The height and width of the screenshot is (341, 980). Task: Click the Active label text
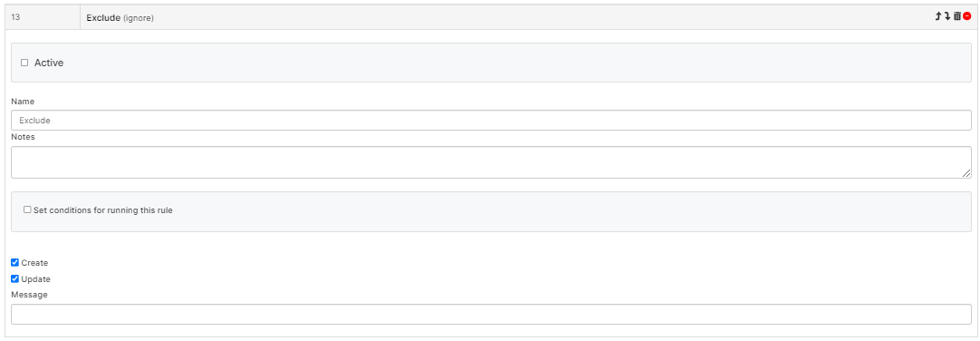[49, 63]
